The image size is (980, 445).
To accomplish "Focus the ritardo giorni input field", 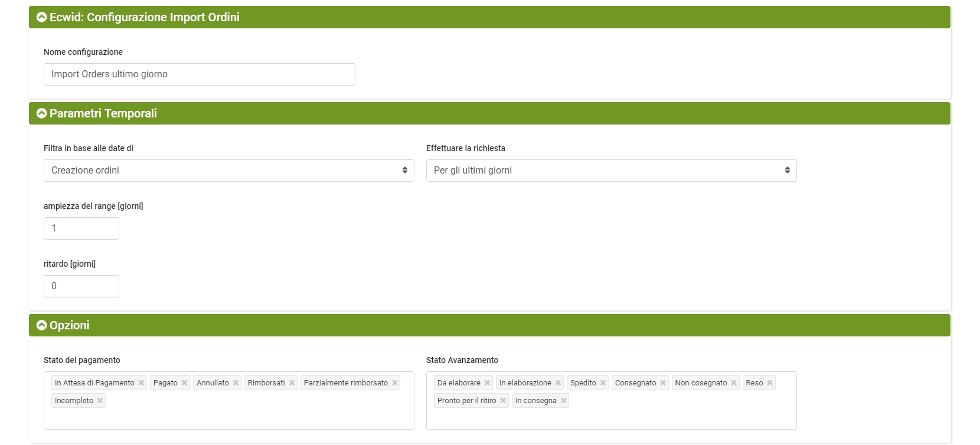I will point(81,286).
